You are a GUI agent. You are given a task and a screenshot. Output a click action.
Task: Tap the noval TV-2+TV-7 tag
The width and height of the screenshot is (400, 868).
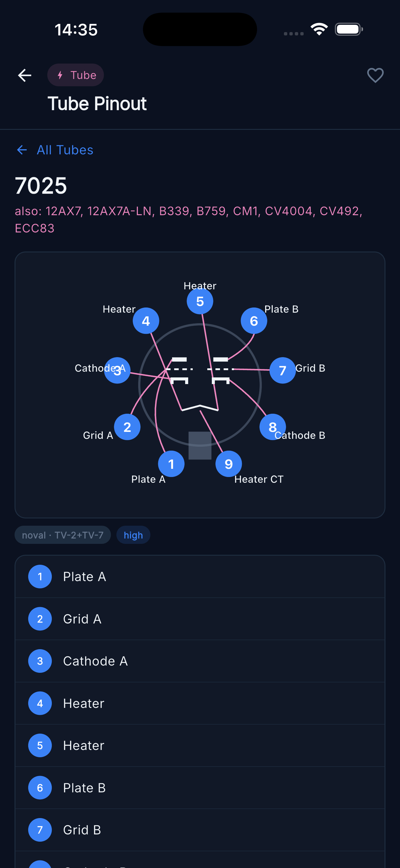[63, 535]
